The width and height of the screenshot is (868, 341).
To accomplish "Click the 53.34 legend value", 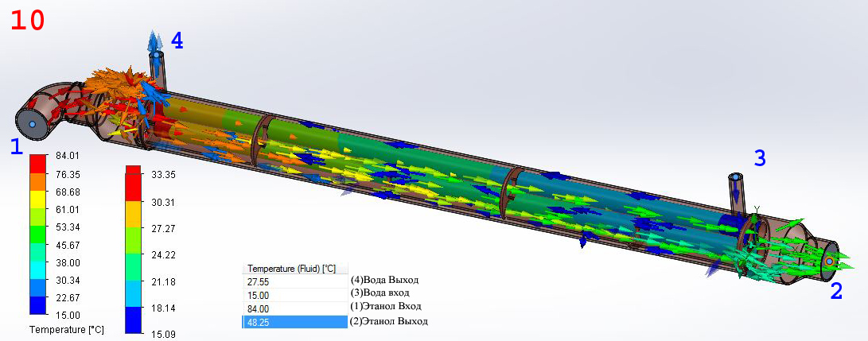I will [x=70, y=227].
